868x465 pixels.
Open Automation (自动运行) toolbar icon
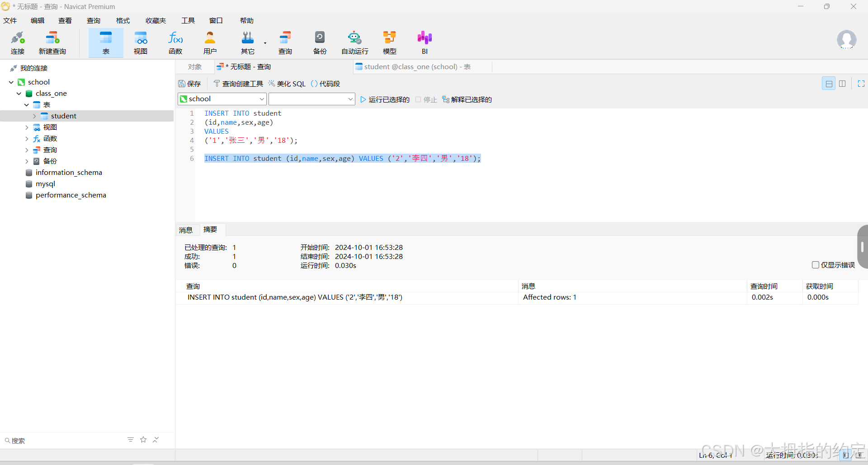354,43
